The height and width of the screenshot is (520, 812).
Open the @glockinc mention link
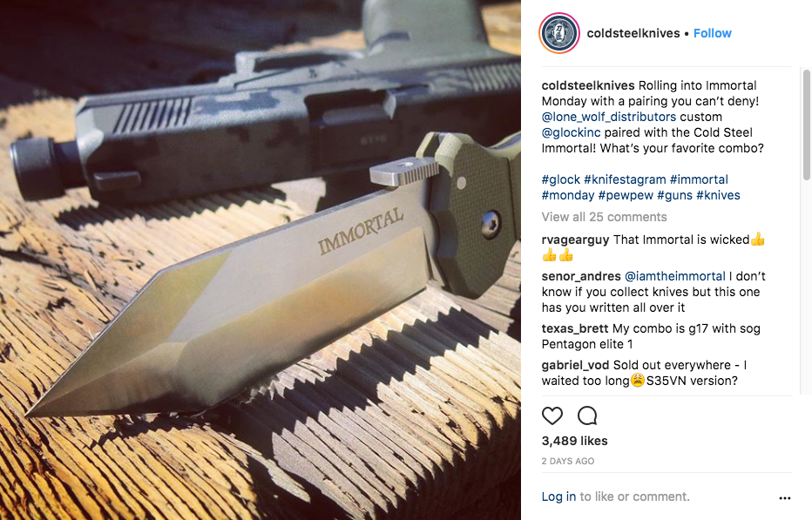click(x=571, y=132)
